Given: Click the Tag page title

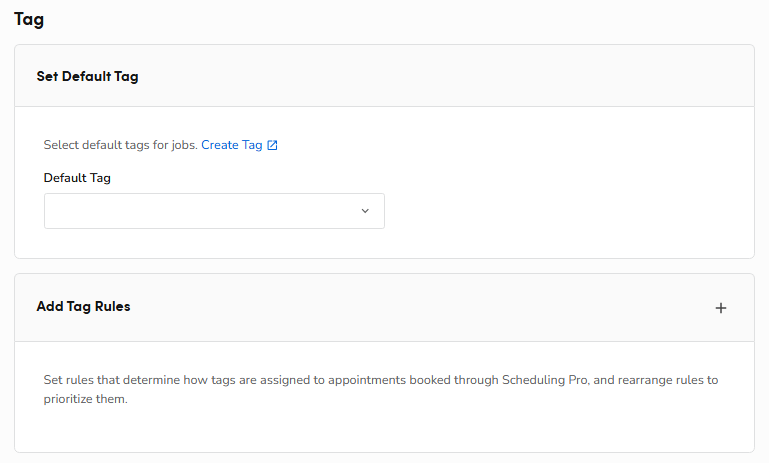Looking at the screenshot, I should click(x=29, y=19).
